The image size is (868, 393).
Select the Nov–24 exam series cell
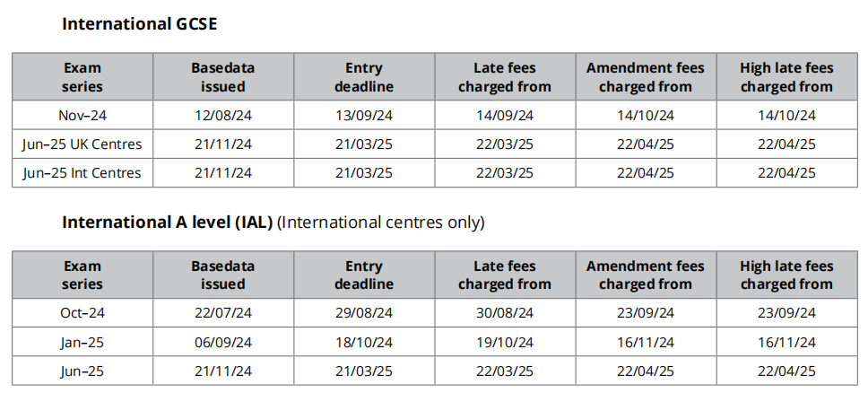[82, 115]
